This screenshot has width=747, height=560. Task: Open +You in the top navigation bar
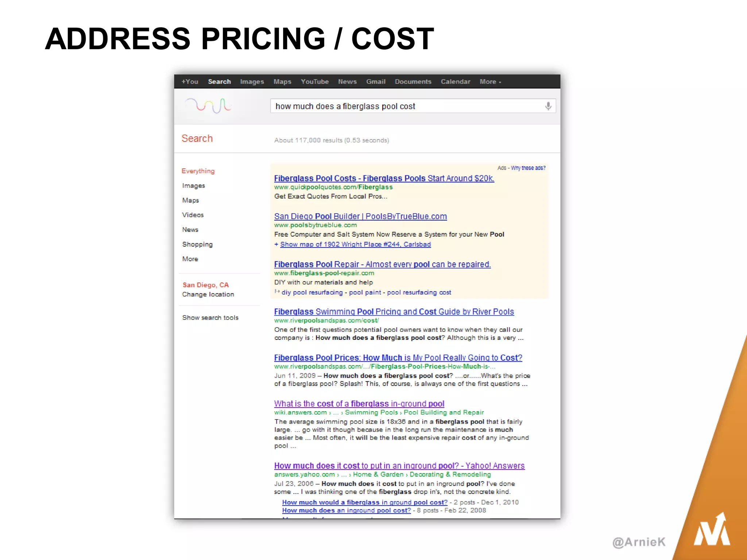[x=190, y=82]
